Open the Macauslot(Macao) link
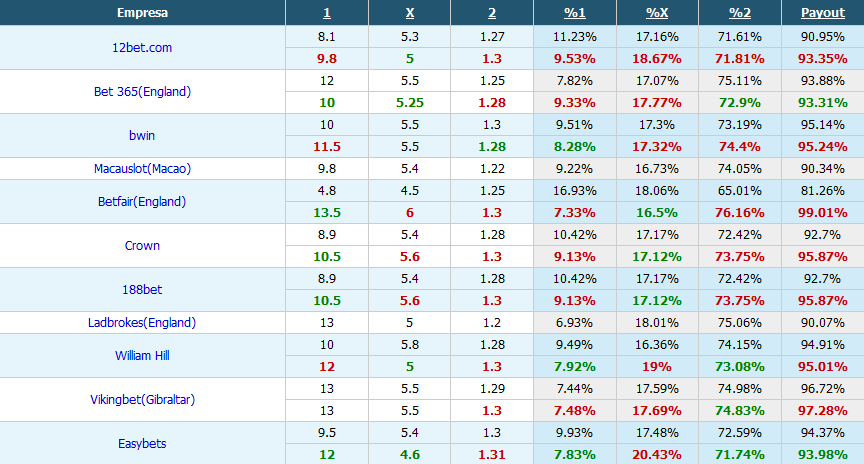 [142, 169]
